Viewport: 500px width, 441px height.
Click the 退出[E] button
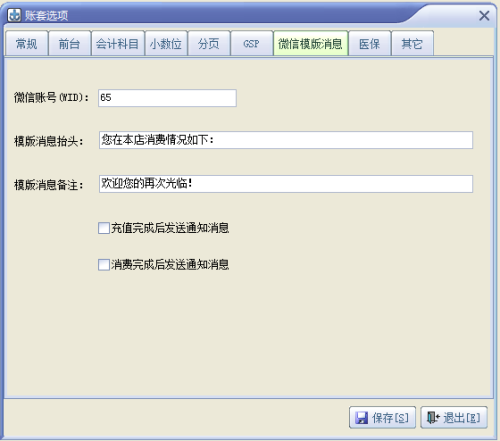coord(454,417)
